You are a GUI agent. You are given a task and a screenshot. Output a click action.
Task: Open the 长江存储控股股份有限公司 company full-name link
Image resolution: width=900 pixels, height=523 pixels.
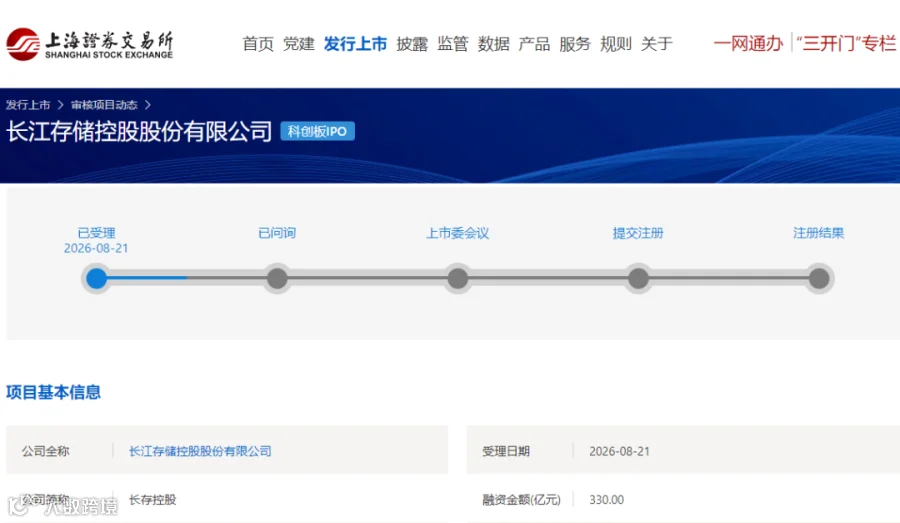(200, 451)
